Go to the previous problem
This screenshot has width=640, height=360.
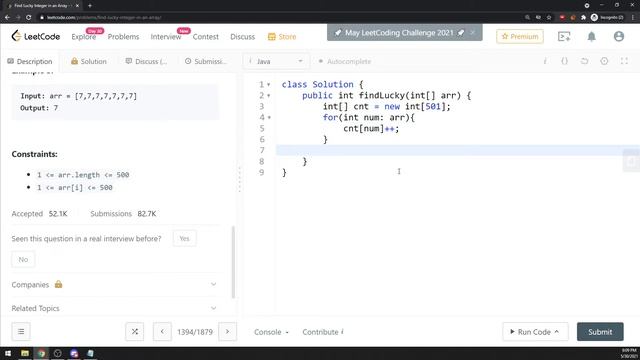coord(162,331)
